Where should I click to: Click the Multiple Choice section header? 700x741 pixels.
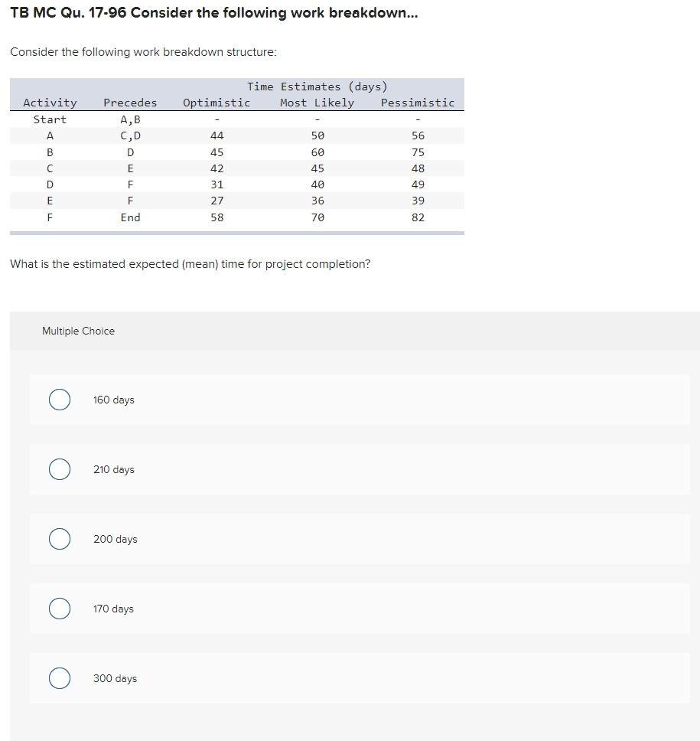78,331
